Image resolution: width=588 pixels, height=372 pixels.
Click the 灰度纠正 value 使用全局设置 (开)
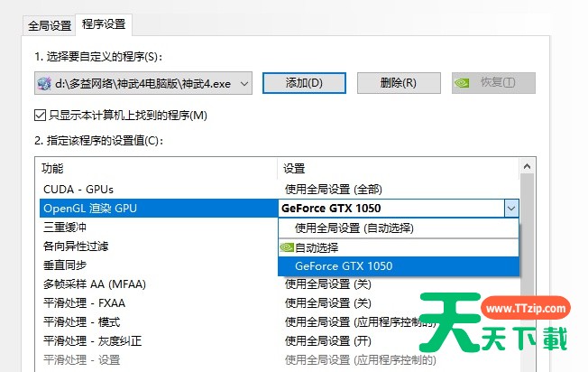328,340
